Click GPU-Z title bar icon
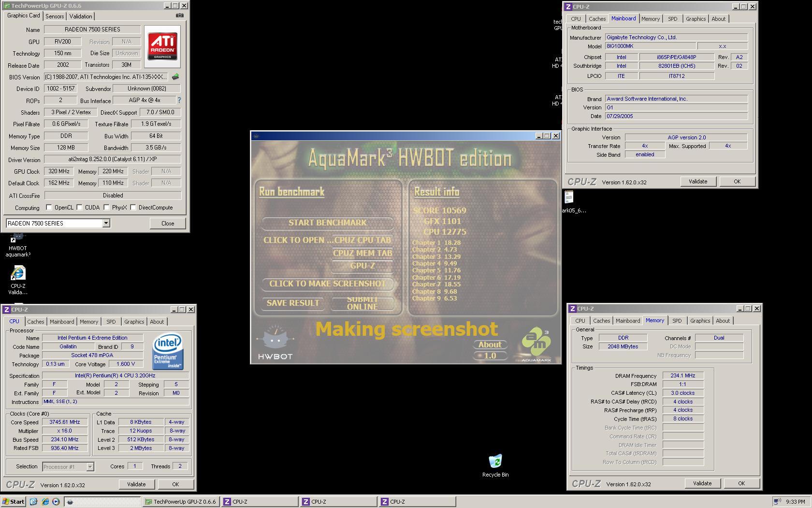The height and width of the screenshot is (508, 812). tap(7, 6)
